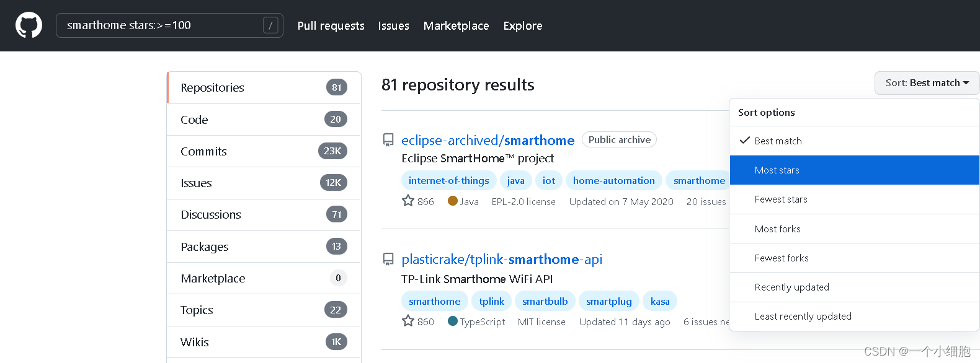Click the MIT license text
The height and width of the screenshot is (363, 980).
pos(541,321)
